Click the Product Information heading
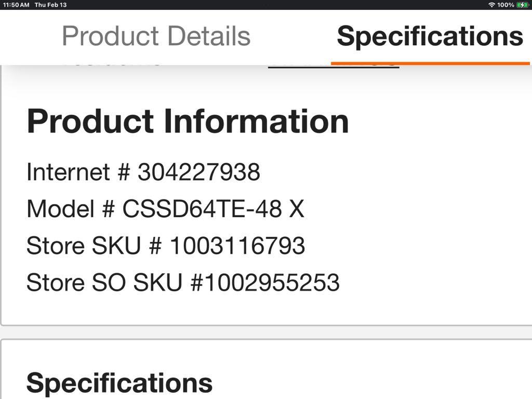The image size is (532, 399). pyautogui.click(x=188, y=121)
